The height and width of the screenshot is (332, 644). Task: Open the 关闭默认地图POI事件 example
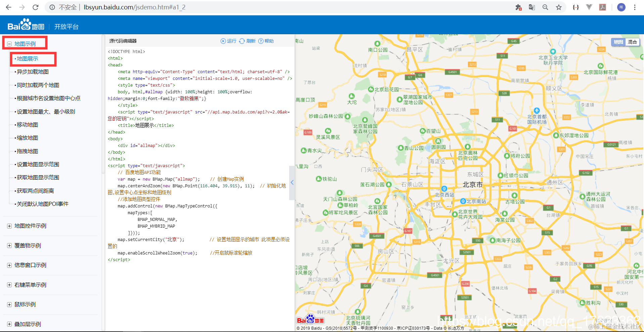[43, 204]
